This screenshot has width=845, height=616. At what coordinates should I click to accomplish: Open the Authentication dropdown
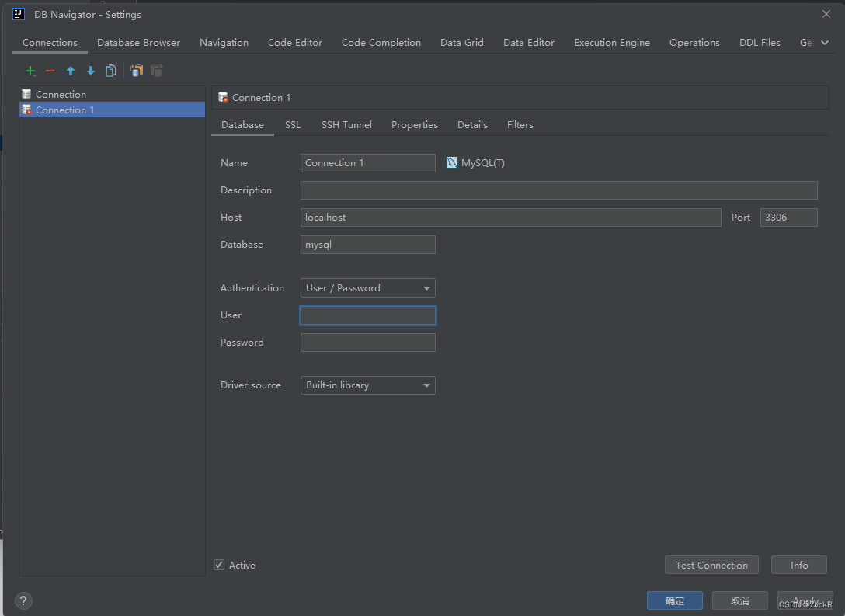[x=426, y=287]
